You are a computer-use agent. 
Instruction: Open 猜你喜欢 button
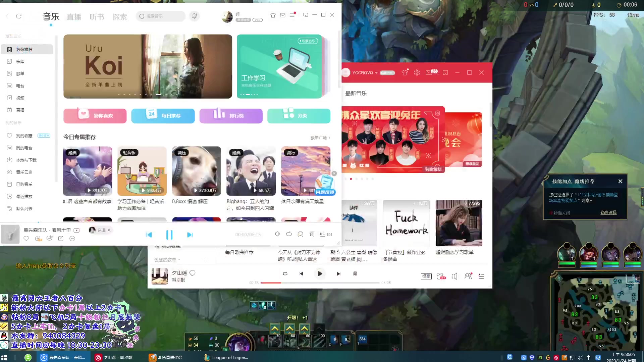[95, 116]
